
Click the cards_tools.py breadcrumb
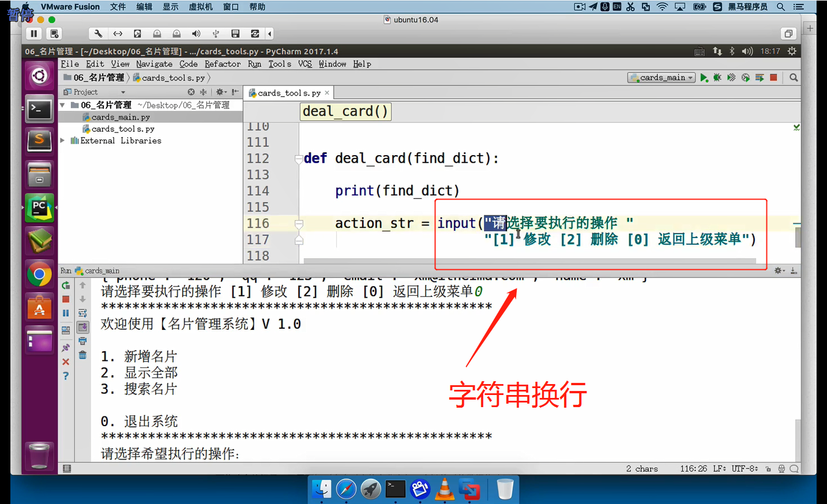click(169, 78)
